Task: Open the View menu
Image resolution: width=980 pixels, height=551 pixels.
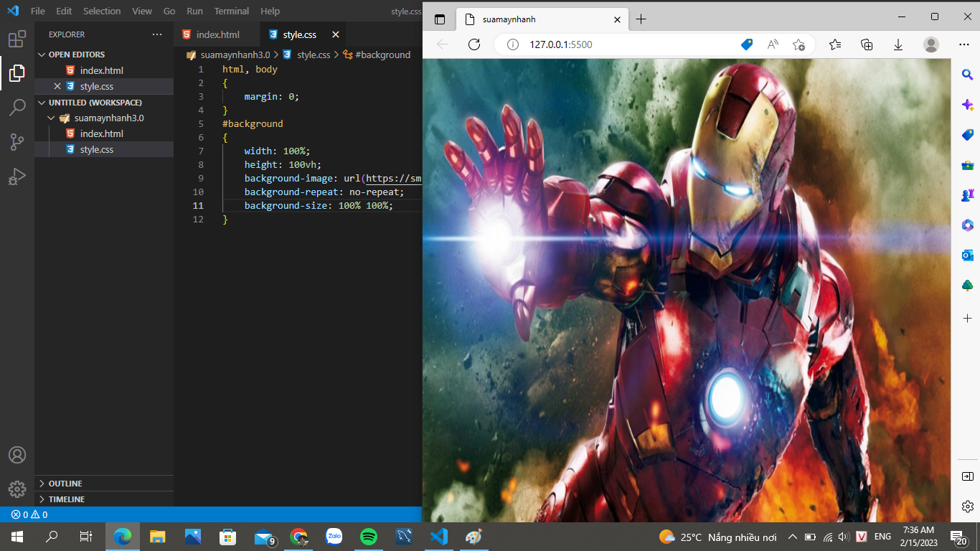Action: click(x=142, y=11)
